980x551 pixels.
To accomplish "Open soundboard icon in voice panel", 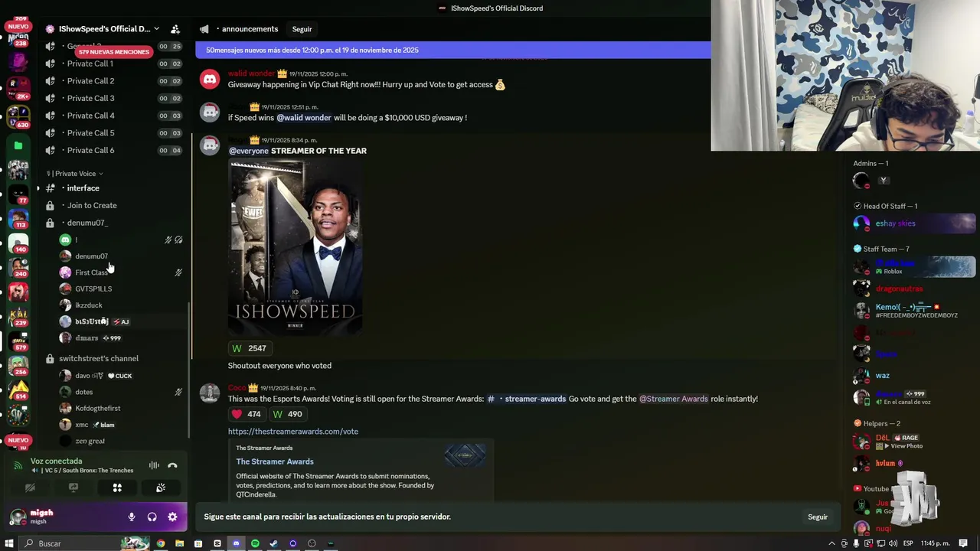I will pos(161,487).
